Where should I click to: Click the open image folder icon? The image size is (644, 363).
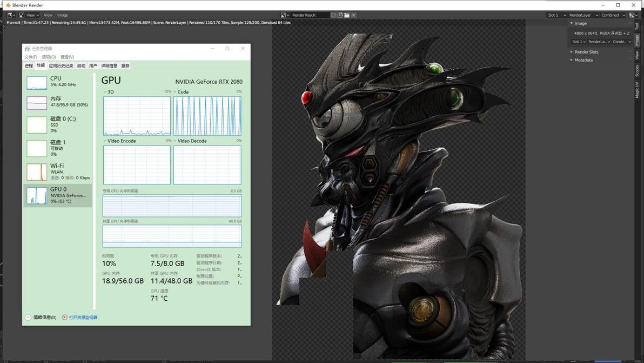click(x=347, y=15)
